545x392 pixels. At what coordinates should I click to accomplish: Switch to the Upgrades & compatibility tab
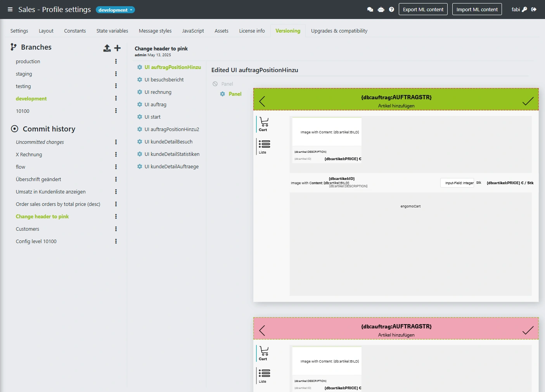coord(339,31)
